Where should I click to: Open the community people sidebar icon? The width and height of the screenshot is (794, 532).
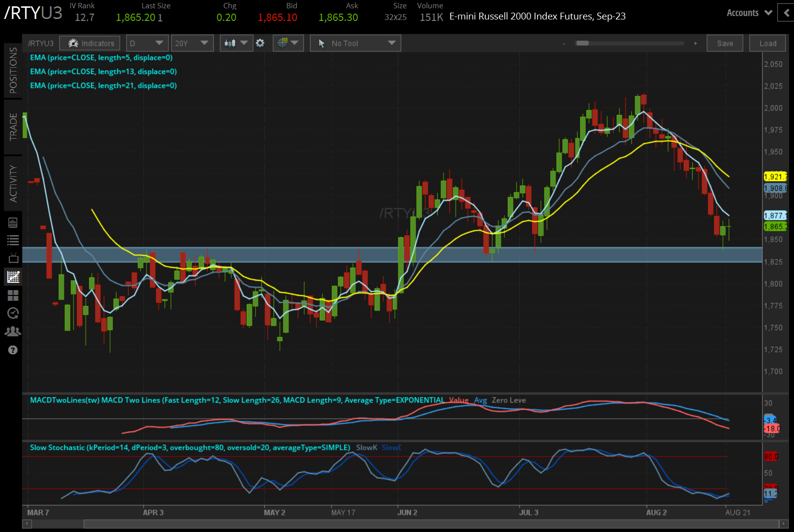coord(13,331)
